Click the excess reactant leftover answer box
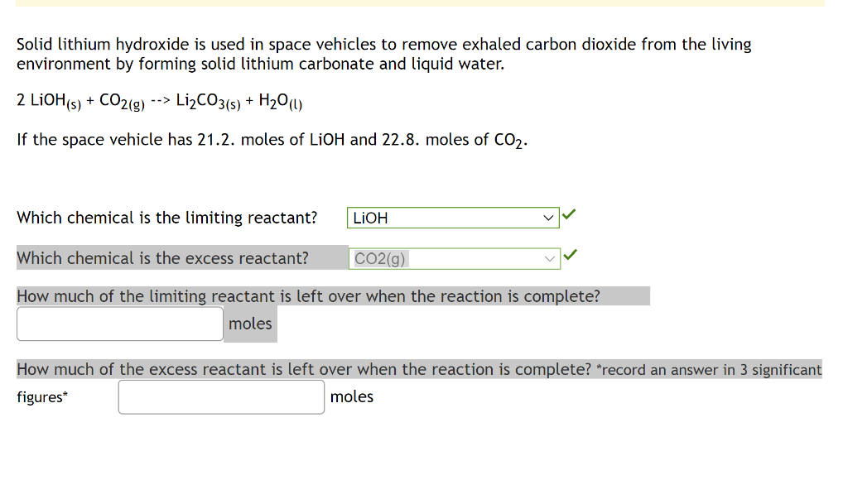848x504 pixels. 220,397
